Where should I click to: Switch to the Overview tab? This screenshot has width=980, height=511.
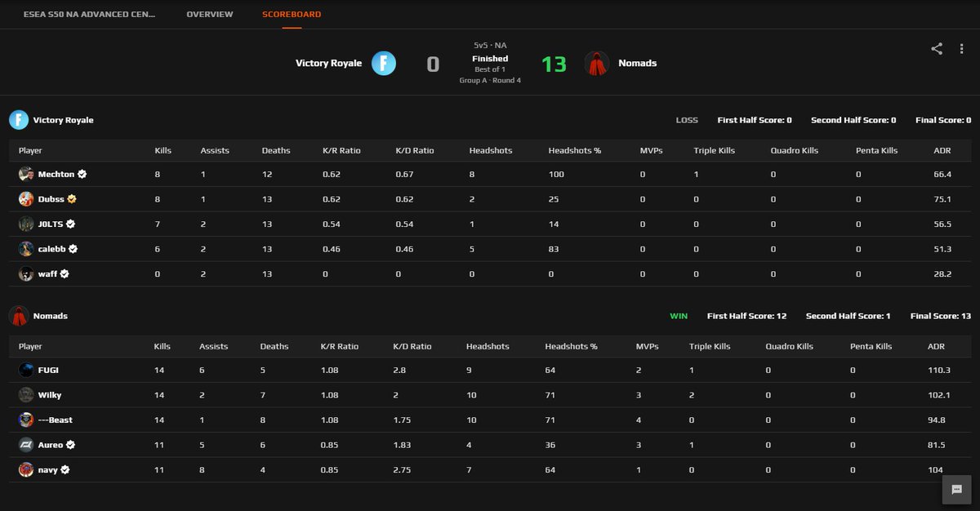[x=209, y=15]
